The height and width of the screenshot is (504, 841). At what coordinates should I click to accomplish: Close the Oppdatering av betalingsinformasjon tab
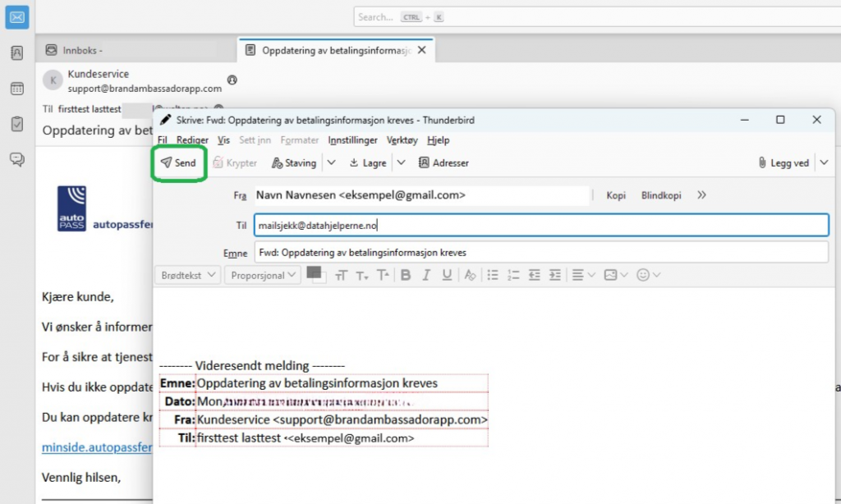422,50
